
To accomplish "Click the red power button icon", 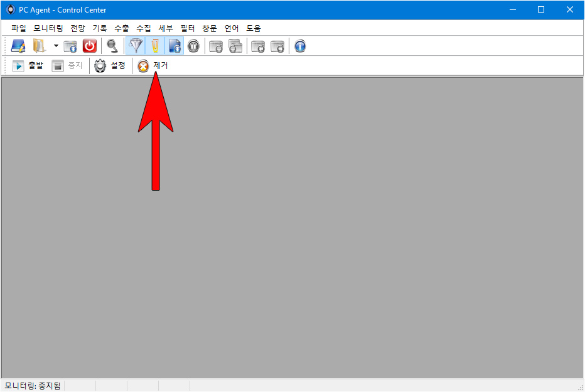I will 90,46.
